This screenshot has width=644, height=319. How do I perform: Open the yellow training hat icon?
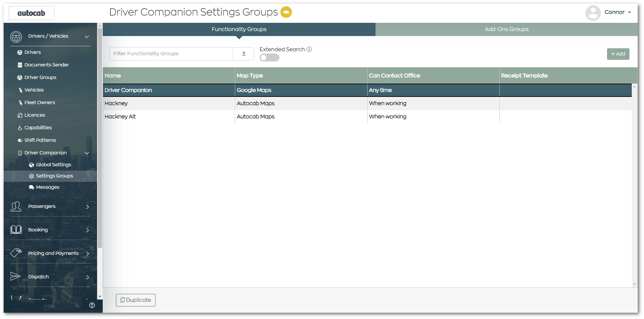pos(286,12)
